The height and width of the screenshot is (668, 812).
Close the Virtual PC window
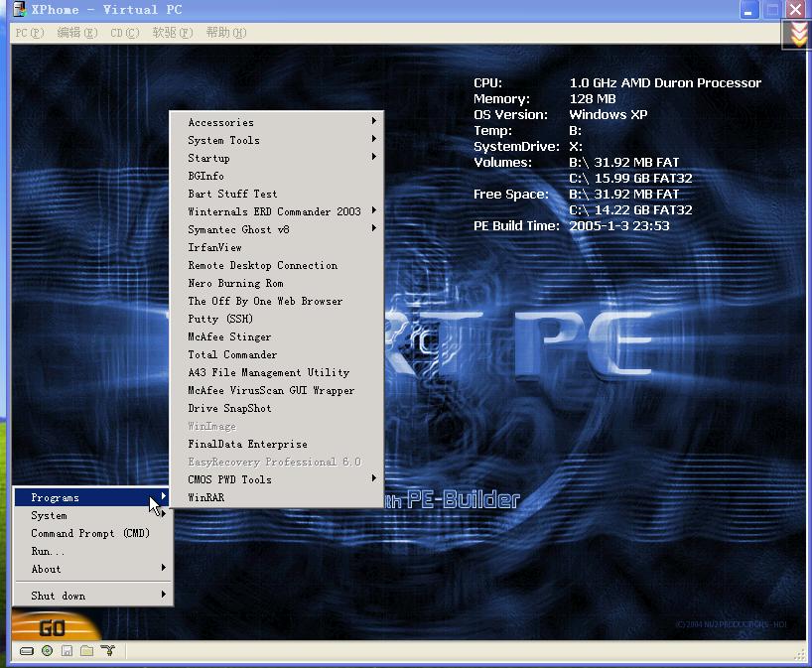[796, 10]
